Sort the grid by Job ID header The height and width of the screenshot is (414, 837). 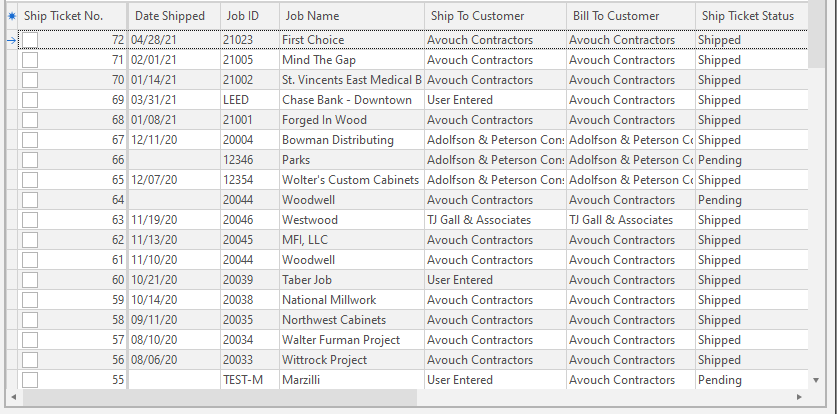(x=243, y=16)
